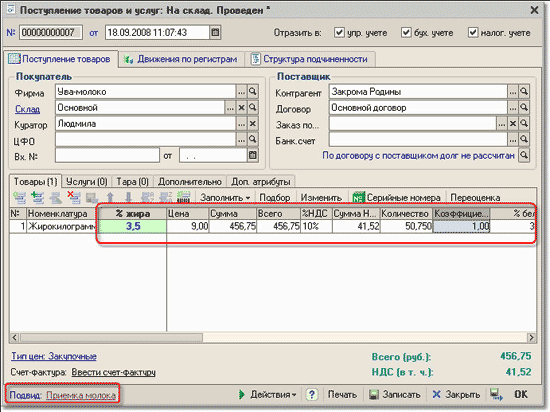Click the add new row icon

pyautogui.click(x=19, y=197)
